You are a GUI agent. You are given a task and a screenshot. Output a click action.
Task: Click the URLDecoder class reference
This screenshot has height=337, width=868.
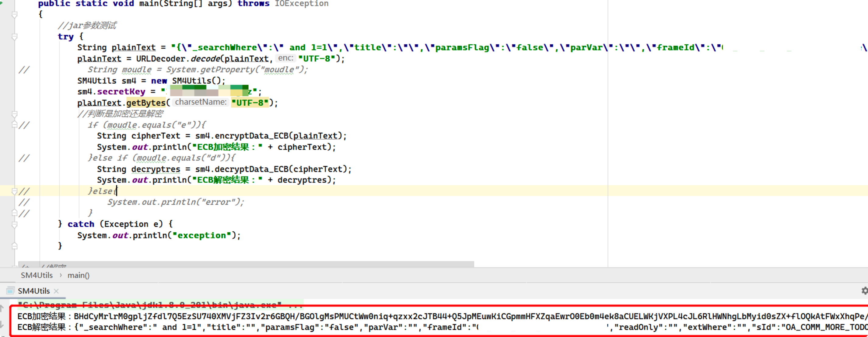[x=161, y=59]
